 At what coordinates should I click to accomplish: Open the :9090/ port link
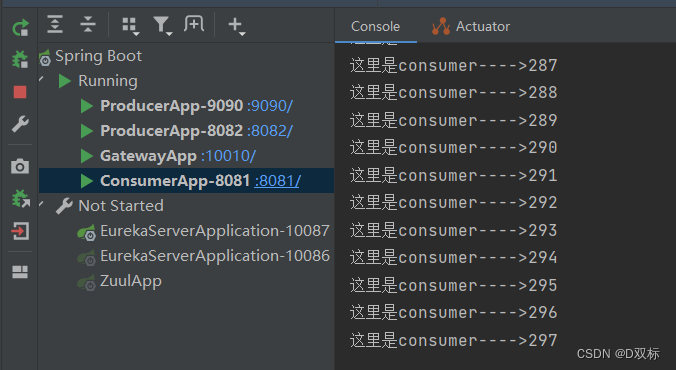(270, 106)
